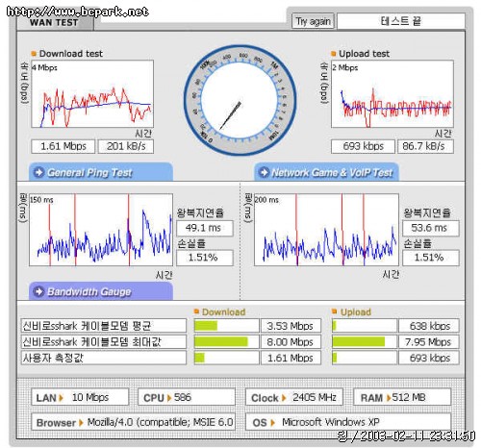Click the 3.53 Mbps download value
Screen dimensions: 481x448
click(x=291, y=326)
